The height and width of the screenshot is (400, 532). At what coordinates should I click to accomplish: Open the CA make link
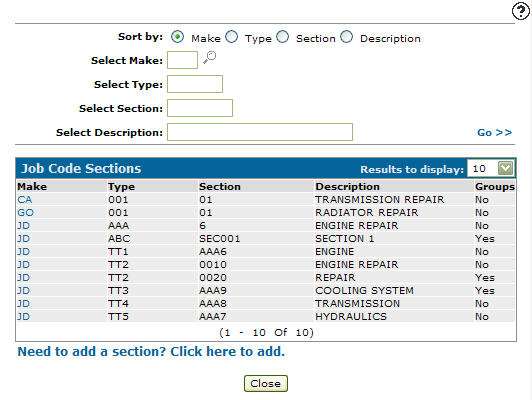point(25,199)
